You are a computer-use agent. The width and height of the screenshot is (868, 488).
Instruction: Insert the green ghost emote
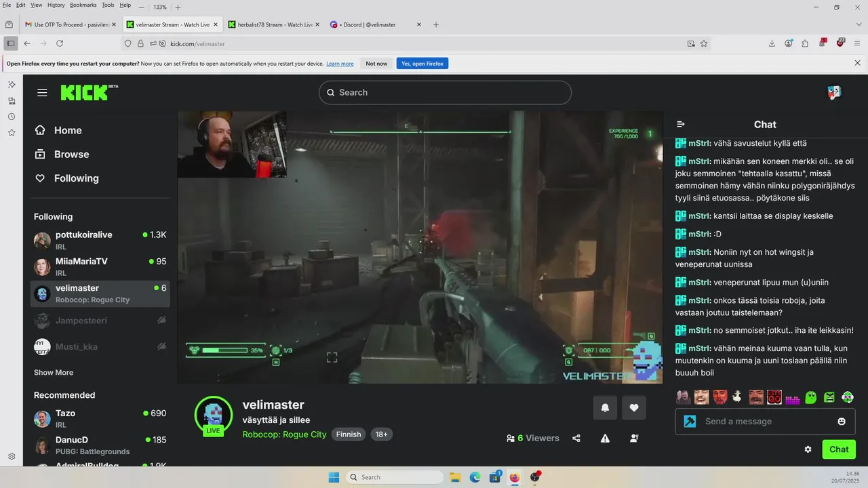(x=811, y=397)
